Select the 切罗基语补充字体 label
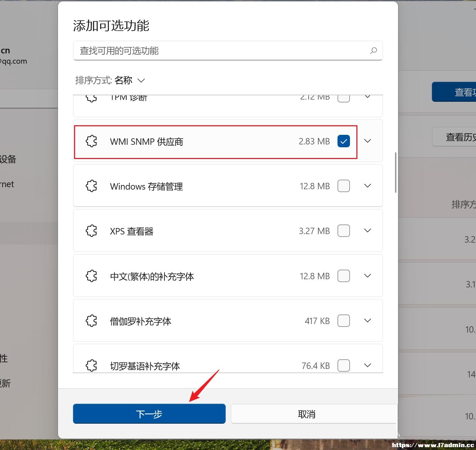Screen dimensions: 476x450 coord(145,366)
